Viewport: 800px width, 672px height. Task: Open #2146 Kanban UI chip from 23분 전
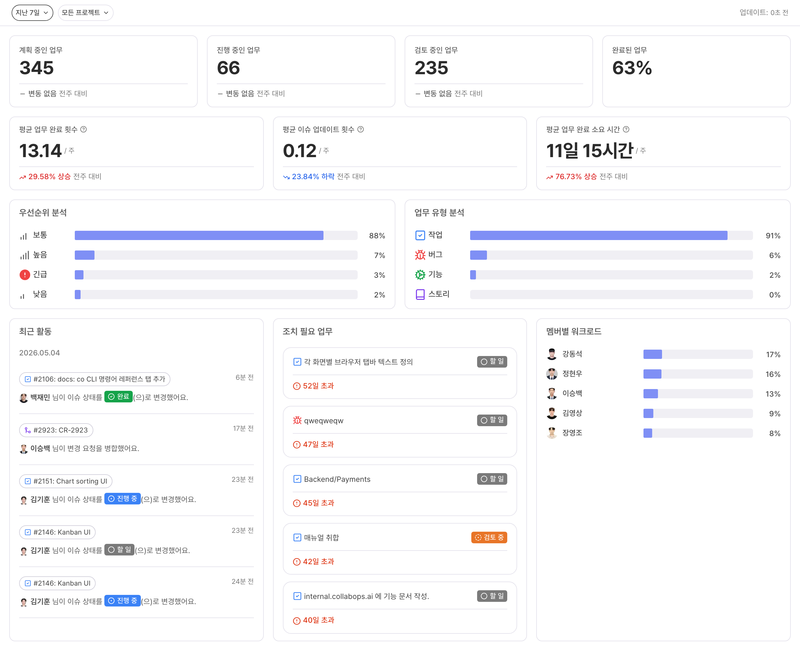click(57, 532)
